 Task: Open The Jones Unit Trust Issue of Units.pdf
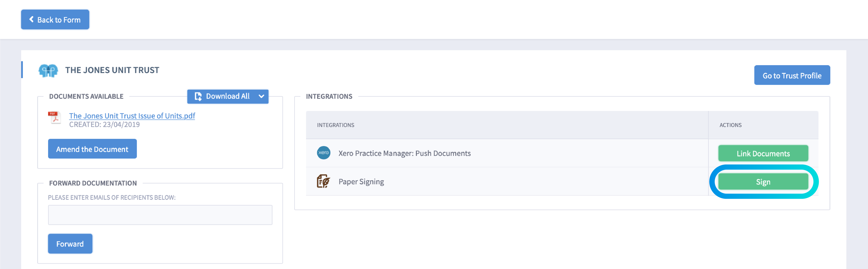tap(132, 116)
